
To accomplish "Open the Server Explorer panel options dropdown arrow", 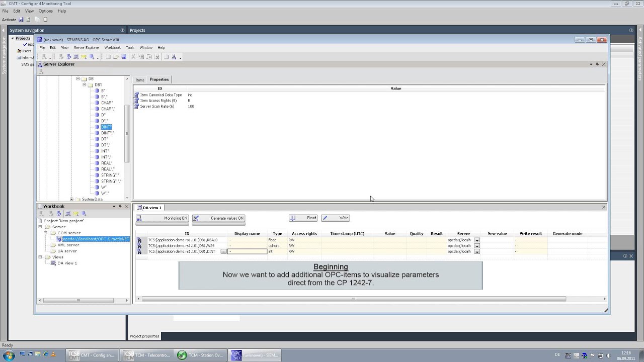I will [591, 64].
